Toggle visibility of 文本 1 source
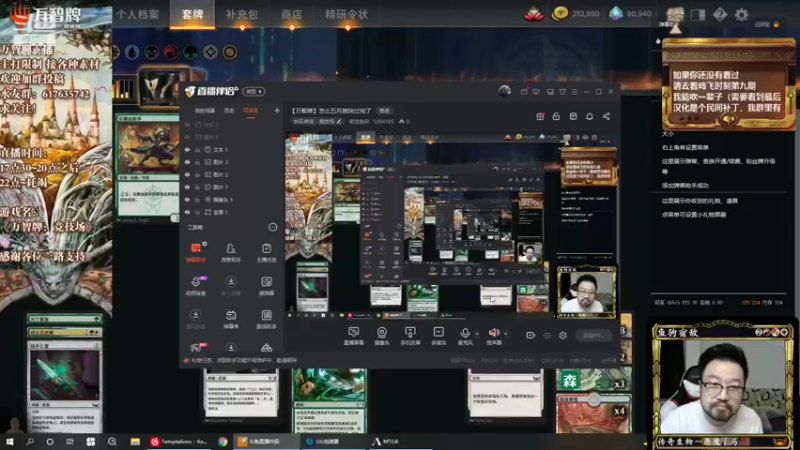 pyautogui.click(x=187, y=150)
